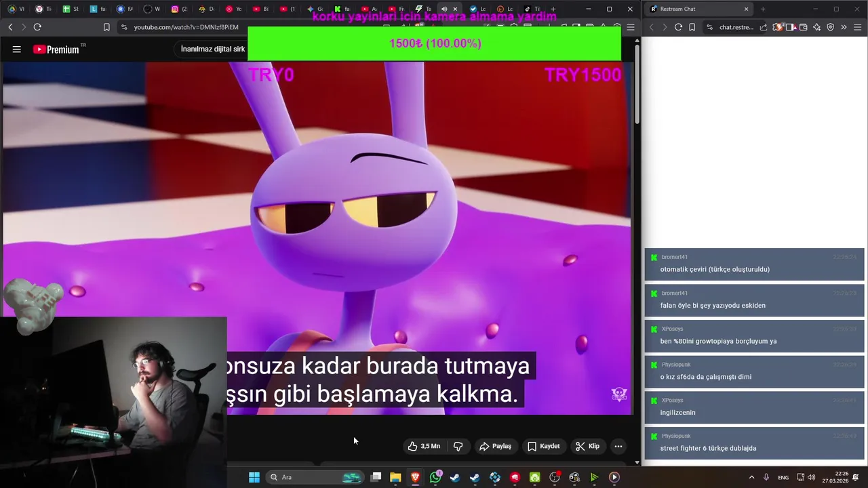Viewport: 868px width, 488px height.
Task: Switch the ENG input language
Action: [x=783, y=477]
